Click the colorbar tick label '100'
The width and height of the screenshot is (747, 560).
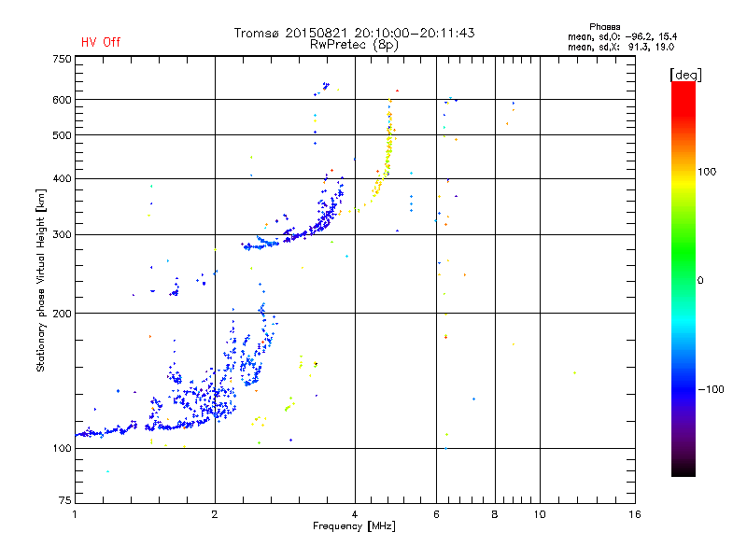point(707,172)
